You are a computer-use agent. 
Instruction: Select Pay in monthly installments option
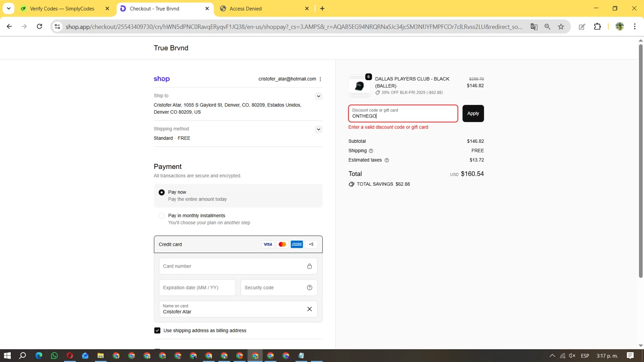pos(161,216)
